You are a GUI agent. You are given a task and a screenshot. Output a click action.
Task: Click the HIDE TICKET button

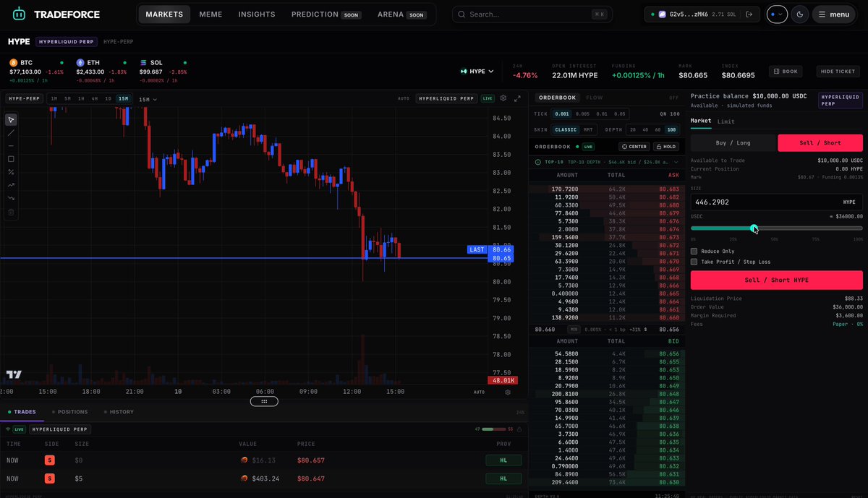(x=840, y=72)
